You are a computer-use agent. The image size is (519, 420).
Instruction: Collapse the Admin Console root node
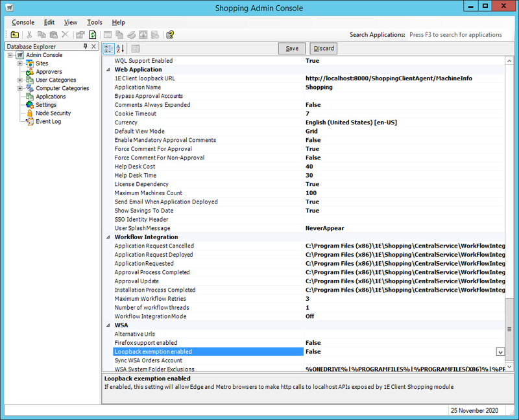pos(10,55)
